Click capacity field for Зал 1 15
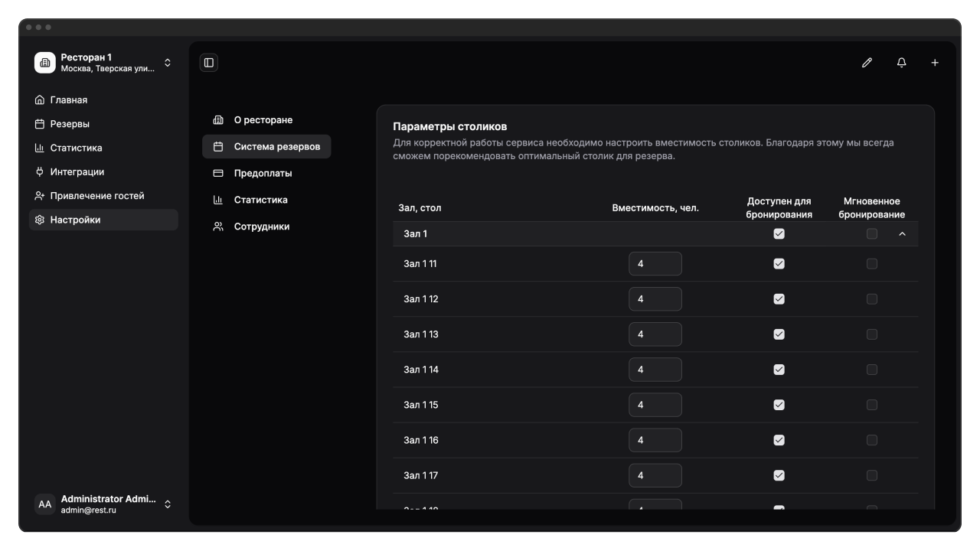Screen dimensions: 980x551 pos(655,405)
